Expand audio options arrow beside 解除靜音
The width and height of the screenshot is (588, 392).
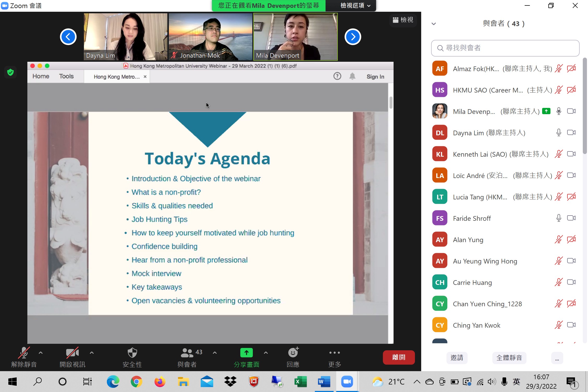pyautogui.click(x=41, y=353)
